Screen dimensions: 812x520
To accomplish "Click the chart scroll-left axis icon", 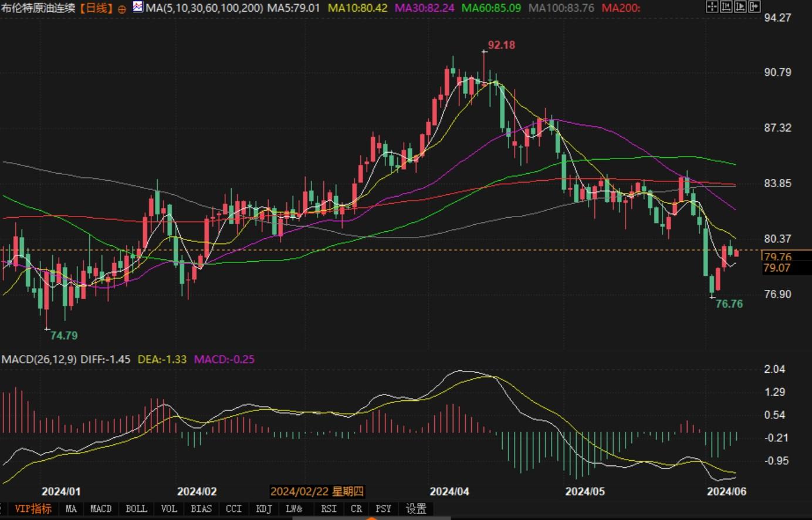I will [726, 7].
